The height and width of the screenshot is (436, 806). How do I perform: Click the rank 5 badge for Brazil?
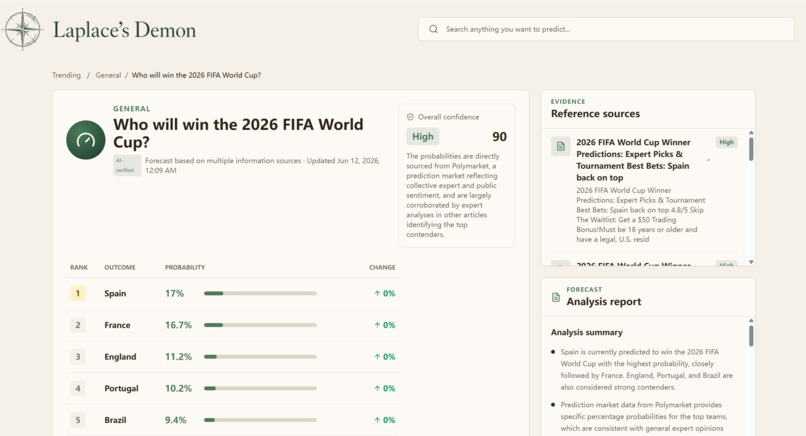pyautogui.click(x=78, y=420)
